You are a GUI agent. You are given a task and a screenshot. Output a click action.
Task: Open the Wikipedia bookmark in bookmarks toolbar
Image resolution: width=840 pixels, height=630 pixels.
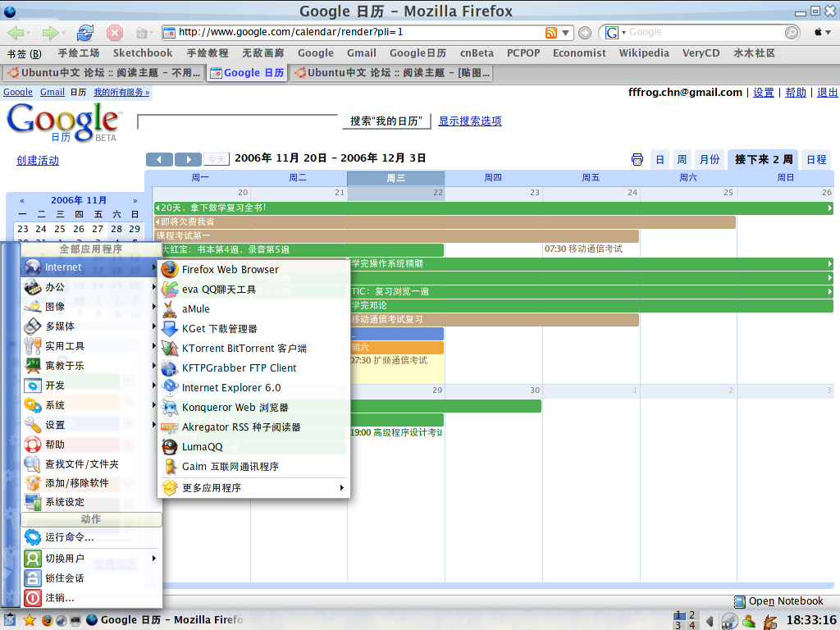[x=644, y=53]
